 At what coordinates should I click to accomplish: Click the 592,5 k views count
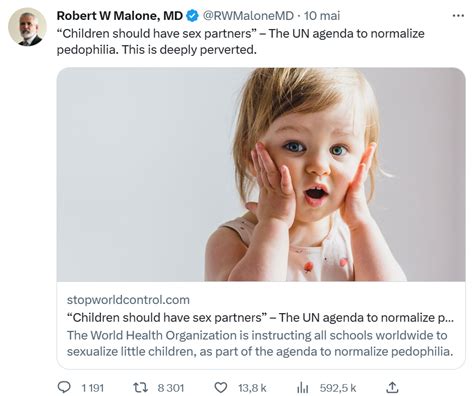pos(338,388)
